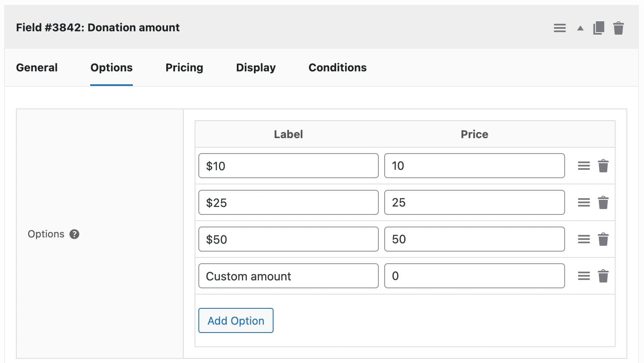Duplicate the Donation amount field

pyautogui.click(x=599, y=28)
